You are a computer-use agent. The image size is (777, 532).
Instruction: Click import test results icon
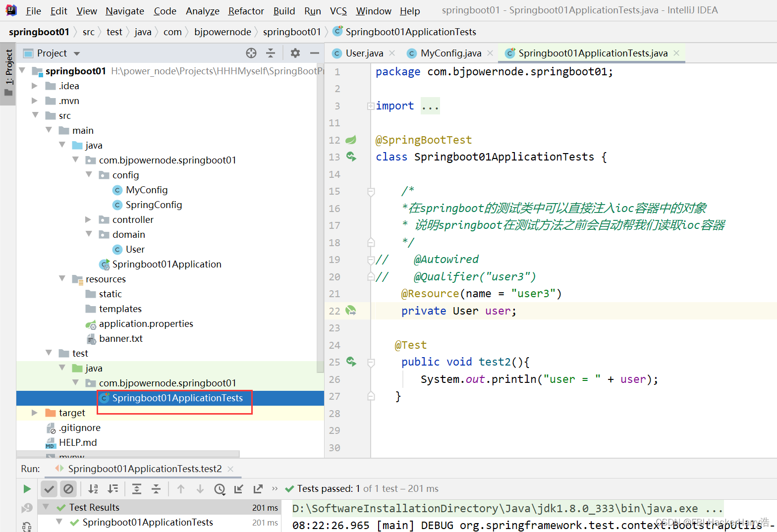(x=239, y=489)
